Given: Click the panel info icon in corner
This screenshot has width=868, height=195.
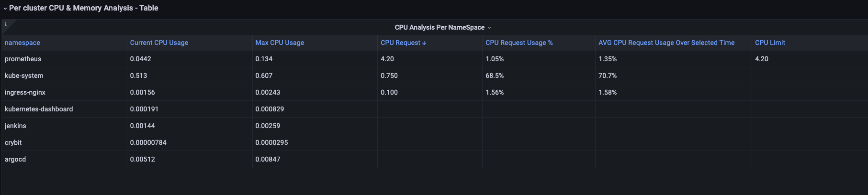Looking at the screenshot, I should pyautogui.click(x=6, y=24).
